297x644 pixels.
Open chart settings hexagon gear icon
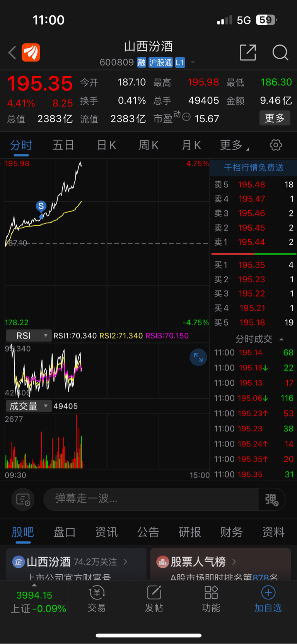(276, 145)
